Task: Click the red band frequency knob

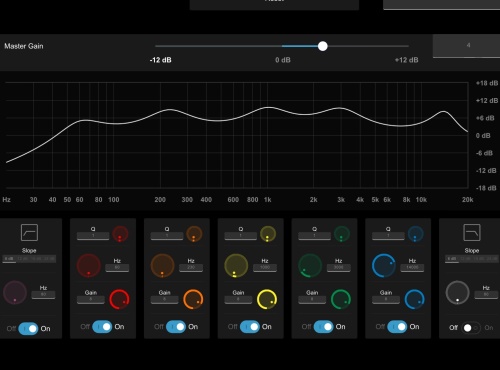Action: pyautogui.click(x=89, y=266)
